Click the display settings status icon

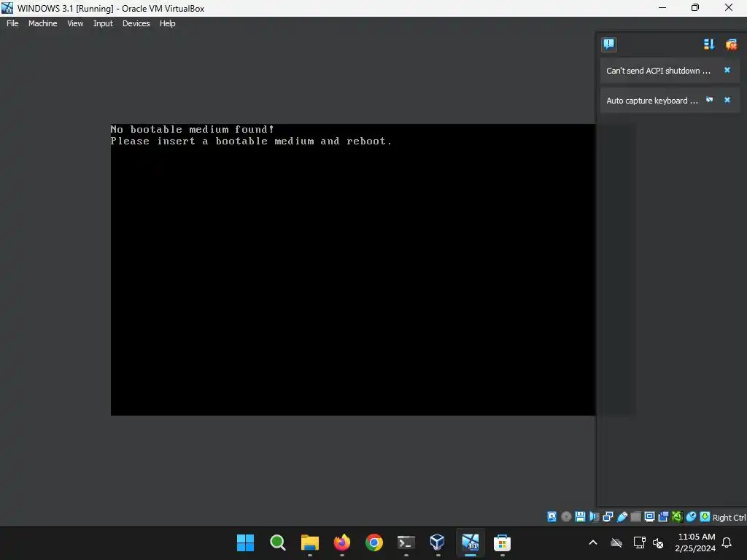649,517
